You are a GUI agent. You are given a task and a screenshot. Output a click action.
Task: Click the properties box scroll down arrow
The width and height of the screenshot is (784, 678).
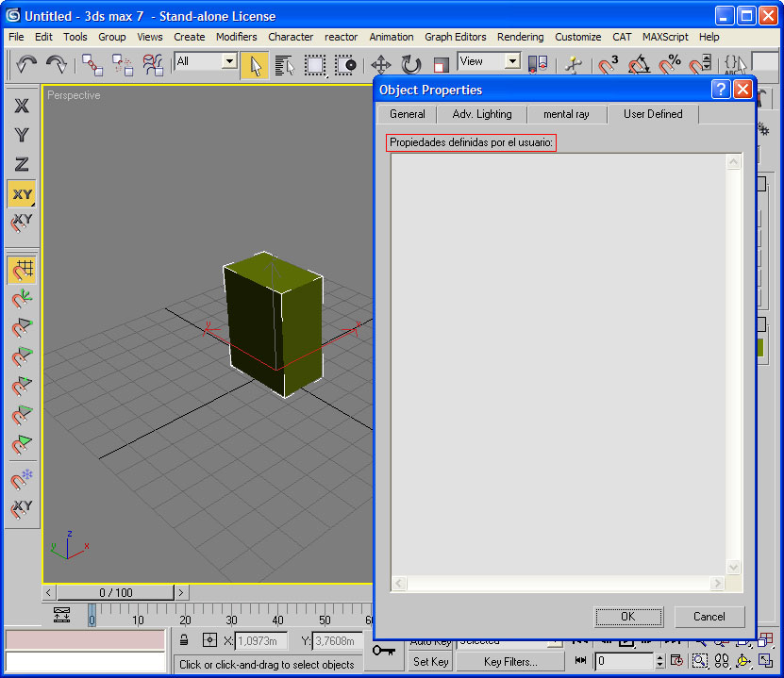tap(733, 567)
